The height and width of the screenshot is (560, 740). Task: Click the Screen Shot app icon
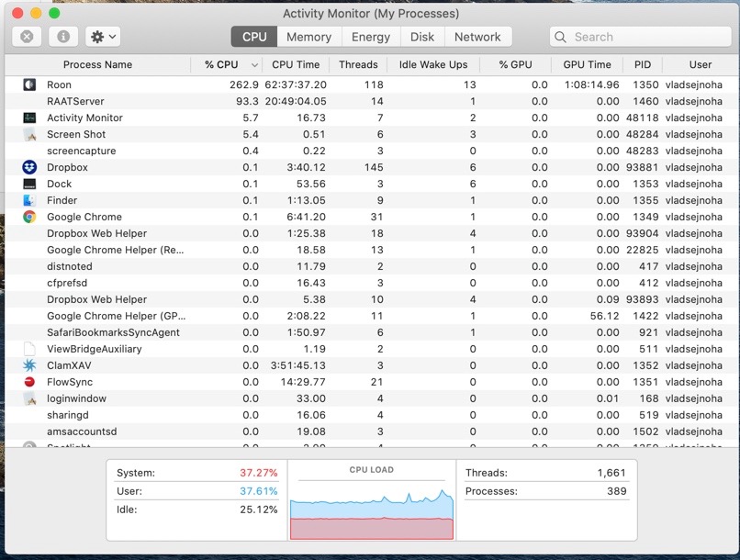[x=29, y=134]
